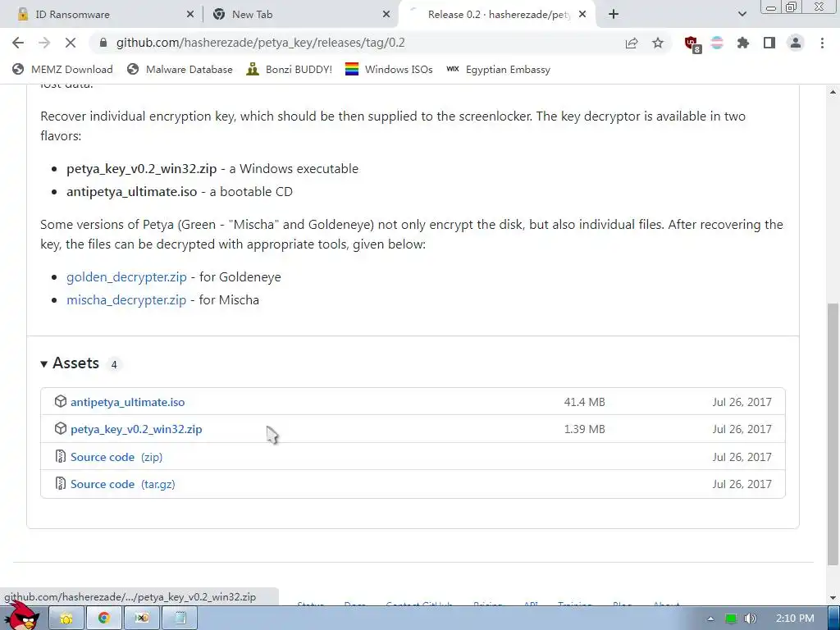Open the Start menu red bird icon
Screen dimensions: 840x630
click(22, 617)
